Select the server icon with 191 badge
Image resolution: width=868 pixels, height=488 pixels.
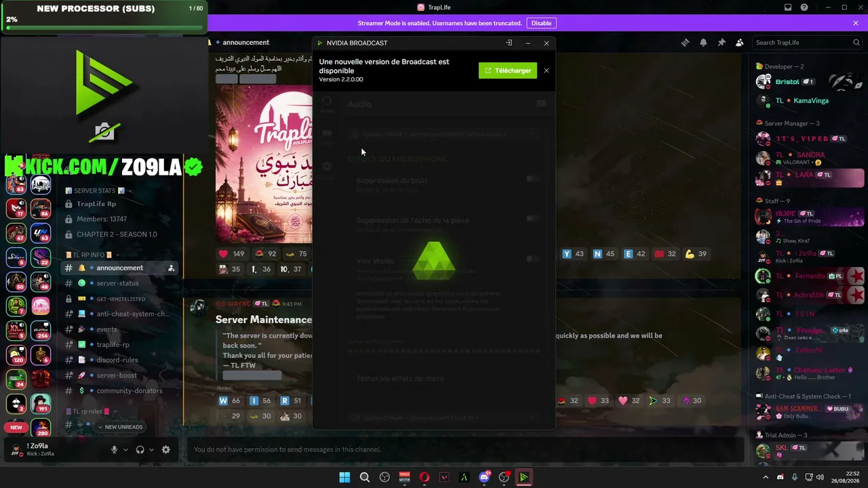click(41, 403)
